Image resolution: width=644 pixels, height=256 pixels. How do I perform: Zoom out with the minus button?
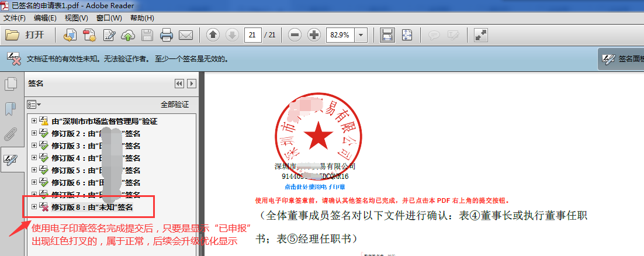coord(295,35)
